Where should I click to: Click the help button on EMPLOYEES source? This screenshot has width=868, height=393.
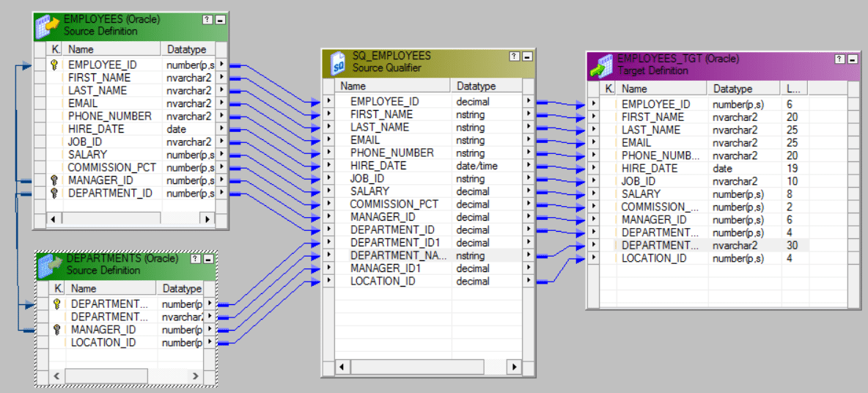click(x=207, y=20)
